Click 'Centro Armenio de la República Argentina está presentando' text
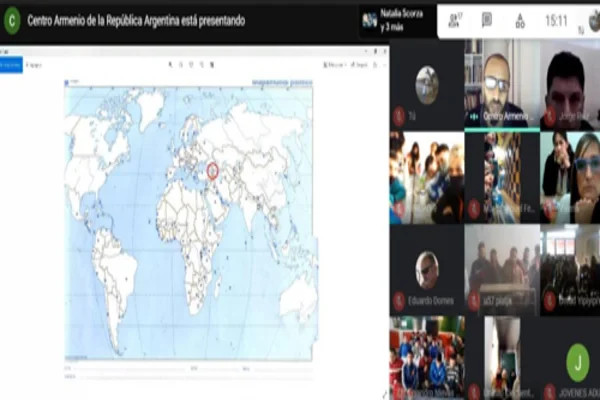The height and width of the screenshot is (400, 600). coord(136,21)
